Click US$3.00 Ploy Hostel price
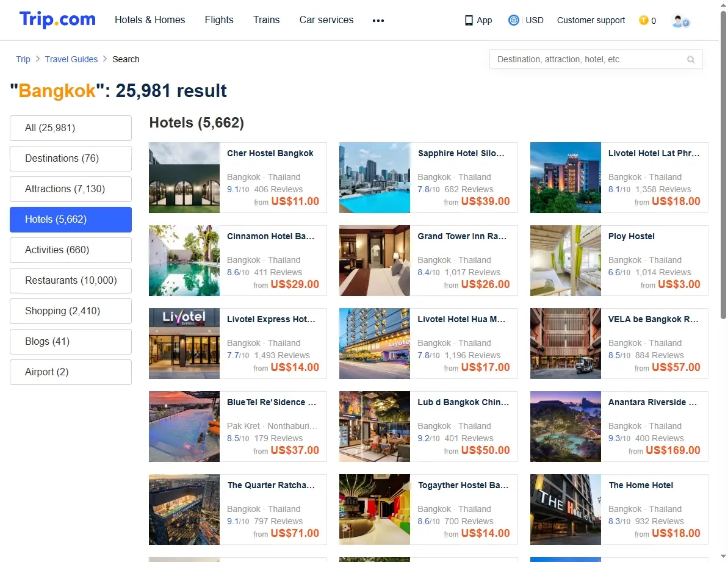Screen dimensions: 728x562 679,284
